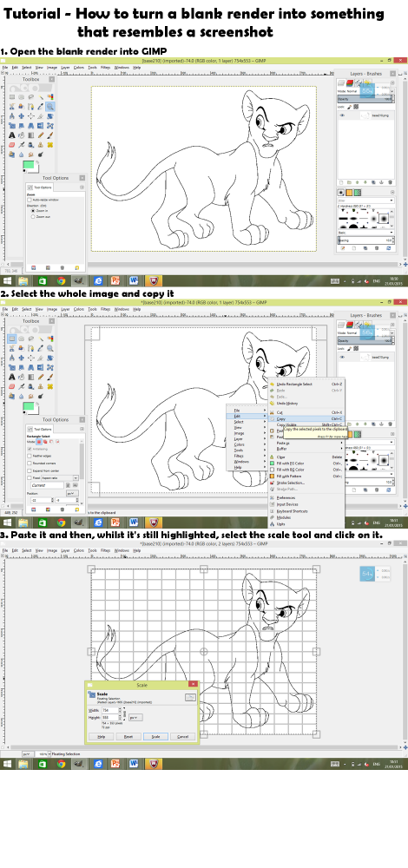Open Filters menu in step 1 menu bar
The width and height of the screenshot is (408, 868).
(105, 68)
